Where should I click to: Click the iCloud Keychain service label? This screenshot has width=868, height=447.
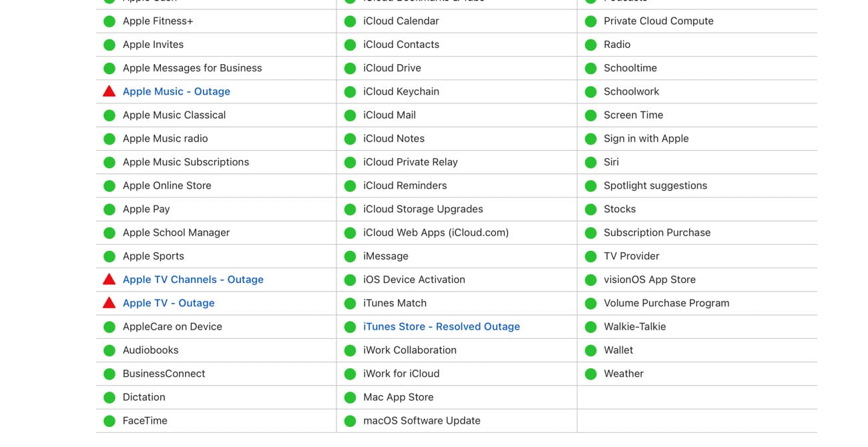click(x=401, y=91)
